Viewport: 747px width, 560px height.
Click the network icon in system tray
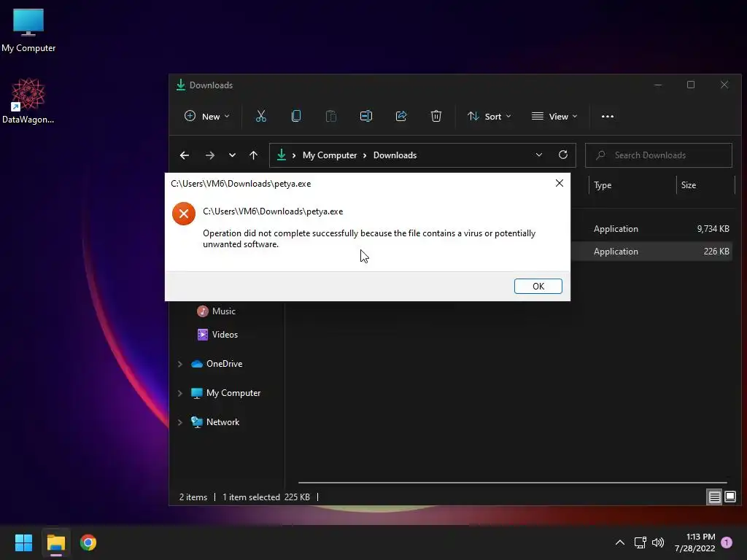[x=640, y=542]
